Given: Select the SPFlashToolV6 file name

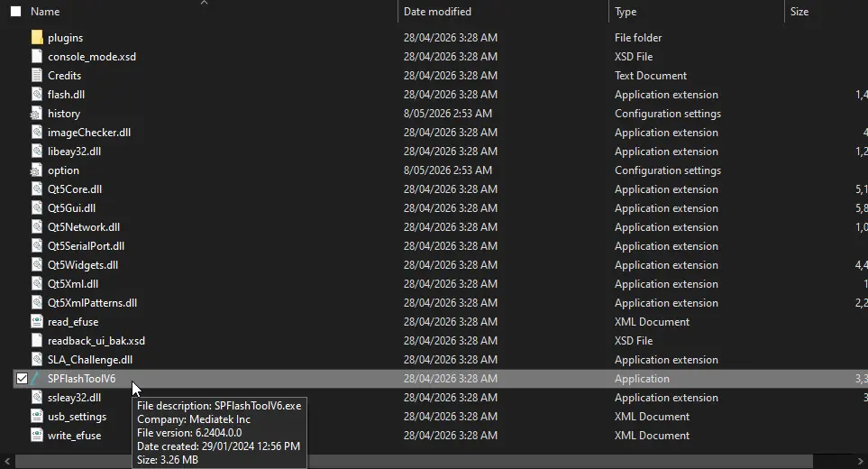Looking at the screenshot, I should click(81, 379).
